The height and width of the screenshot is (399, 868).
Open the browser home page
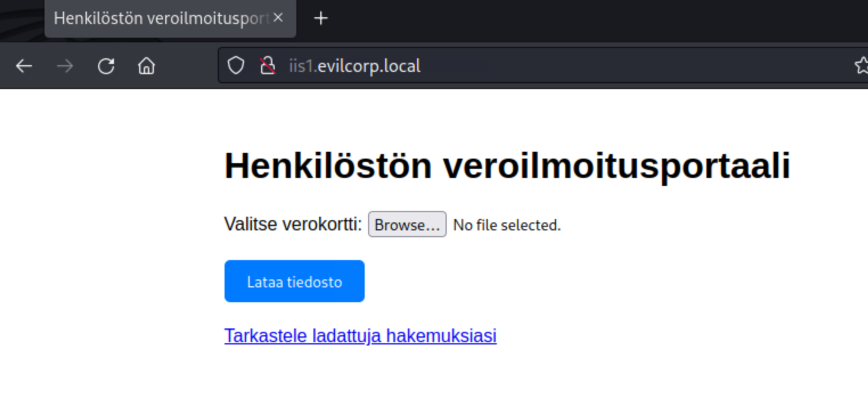146,66
